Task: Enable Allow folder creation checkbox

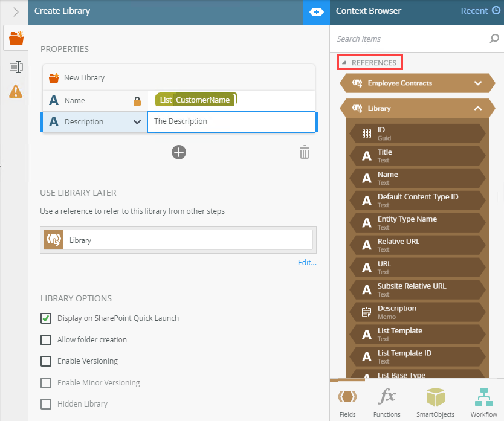Action: [46, 339]
